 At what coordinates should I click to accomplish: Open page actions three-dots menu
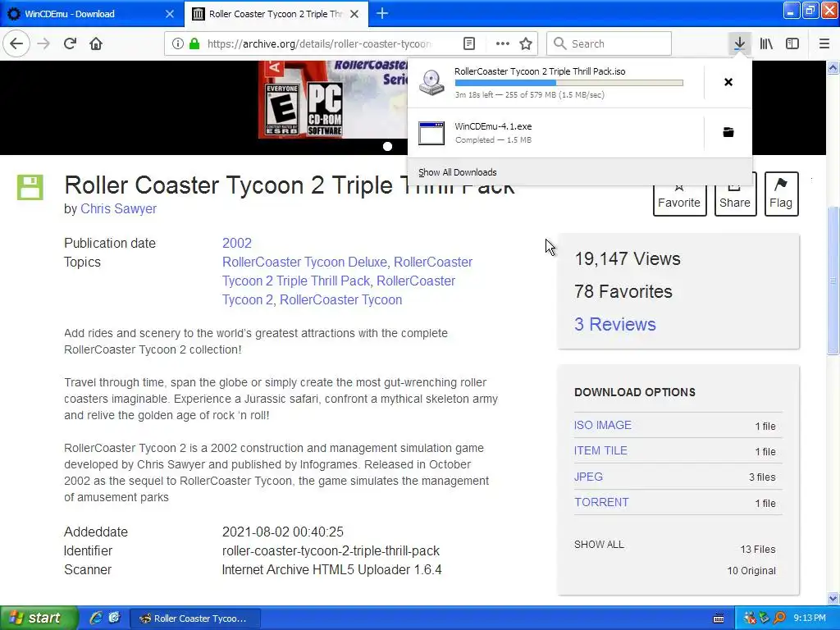pyautogui.click(x=502, y=43)
